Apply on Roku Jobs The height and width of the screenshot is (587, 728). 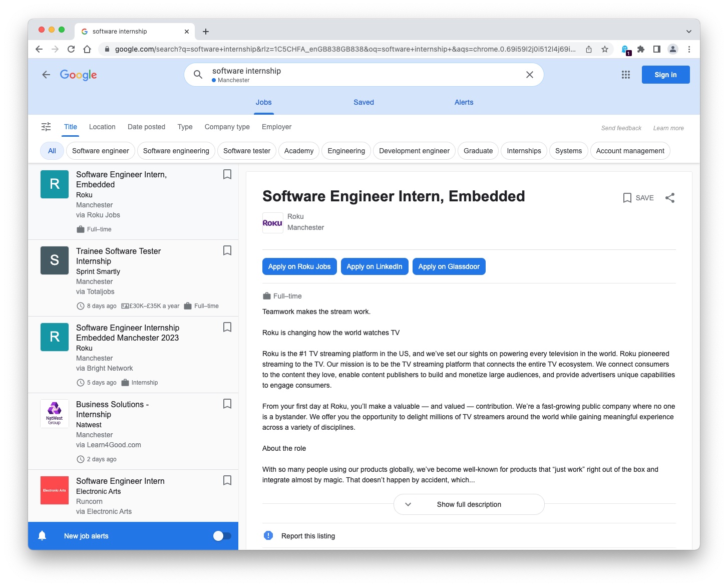click(299, 266)
